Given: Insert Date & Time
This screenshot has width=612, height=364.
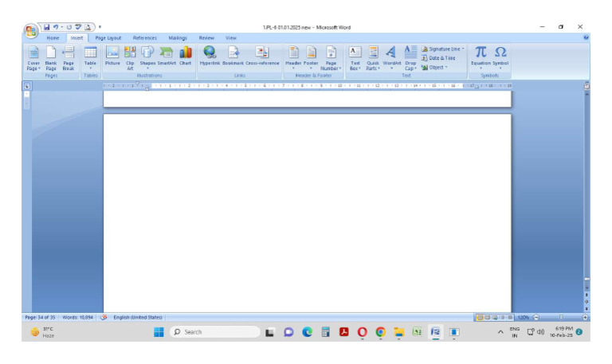Looking at the screenshot, I should pyautogui.click(x=438, y=57).
